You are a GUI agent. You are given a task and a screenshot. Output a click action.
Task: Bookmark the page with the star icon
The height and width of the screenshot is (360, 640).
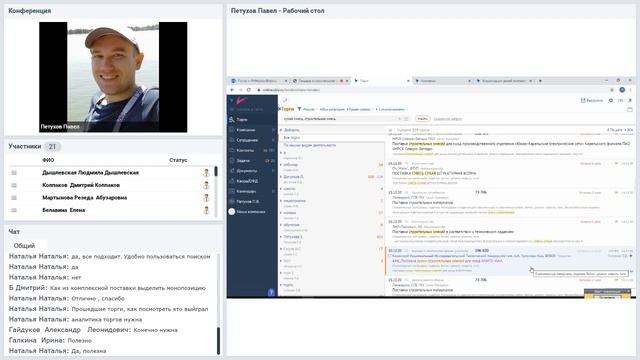pyautogui.click(x=612, y=90)
